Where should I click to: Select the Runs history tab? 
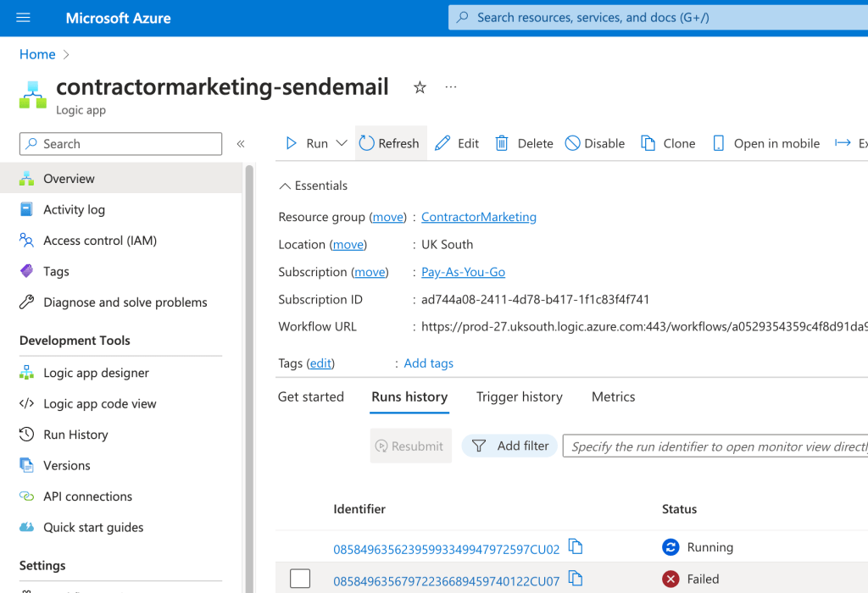click(x=409, y=396)
